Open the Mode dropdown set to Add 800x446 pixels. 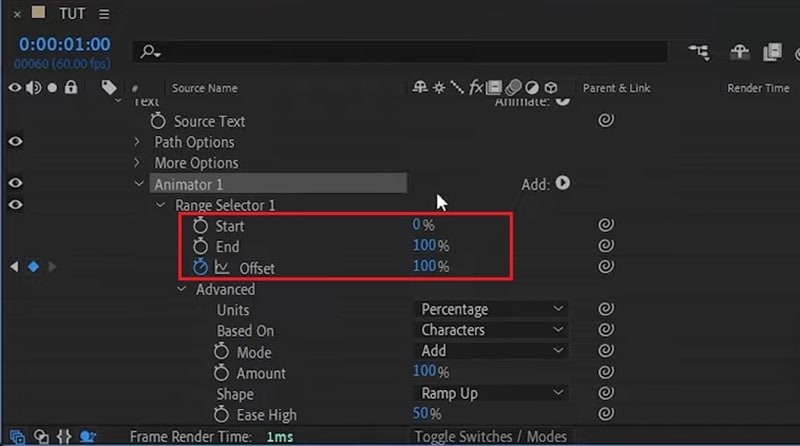tap(491, 351)
